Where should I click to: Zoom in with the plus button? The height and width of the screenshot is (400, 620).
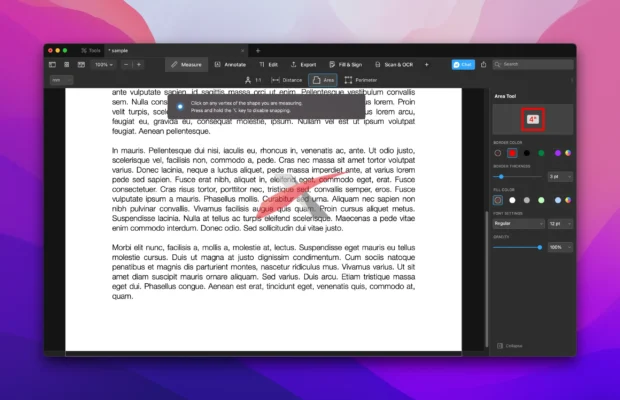139,64
